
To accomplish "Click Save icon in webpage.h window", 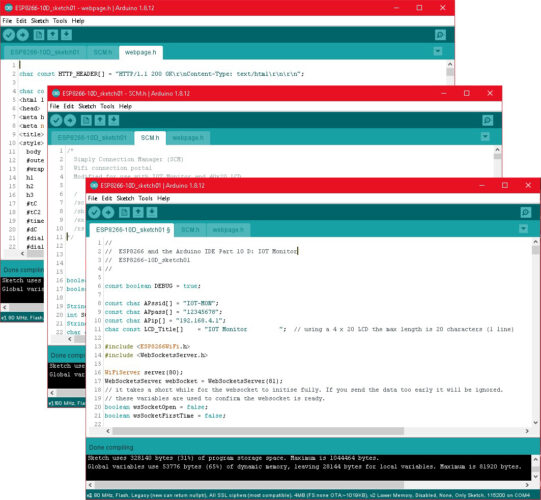I will click(x=66, y=35).
